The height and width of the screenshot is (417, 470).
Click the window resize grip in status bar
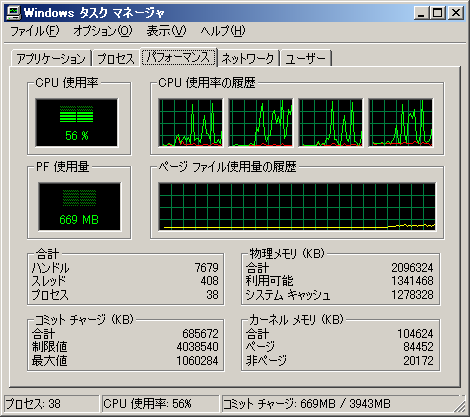[460, 406]
